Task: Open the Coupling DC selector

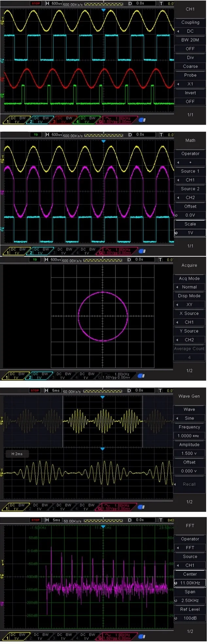Action: 190,31
